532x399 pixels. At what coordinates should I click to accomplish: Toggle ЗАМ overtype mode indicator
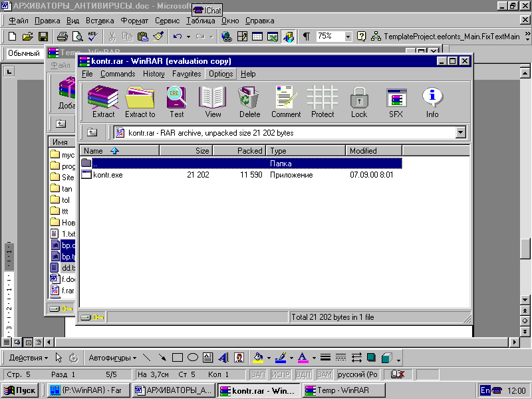point(325,374)
